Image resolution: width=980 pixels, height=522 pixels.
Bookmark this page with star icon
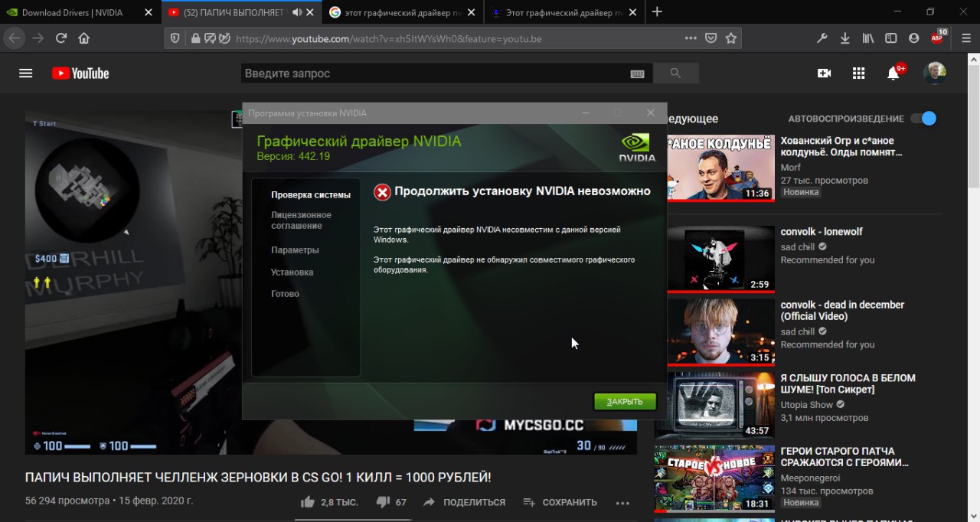[x=731, y=38]
